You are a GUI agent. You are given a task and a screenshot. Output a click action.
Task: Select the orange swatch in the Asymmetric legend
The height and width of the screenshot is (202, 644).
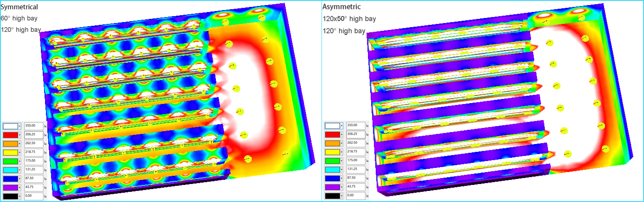pyautogui.click(x=332, y=143)
